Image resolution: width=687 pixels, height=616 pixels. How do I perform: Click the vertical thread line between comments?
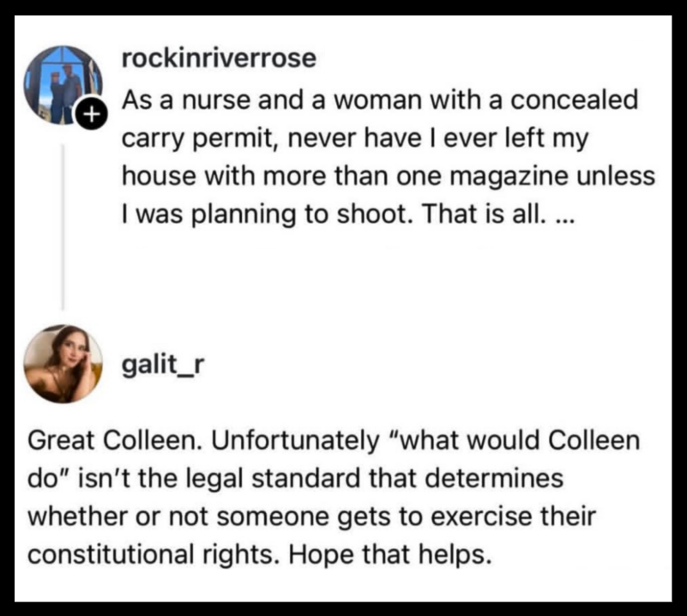[63, 227]
